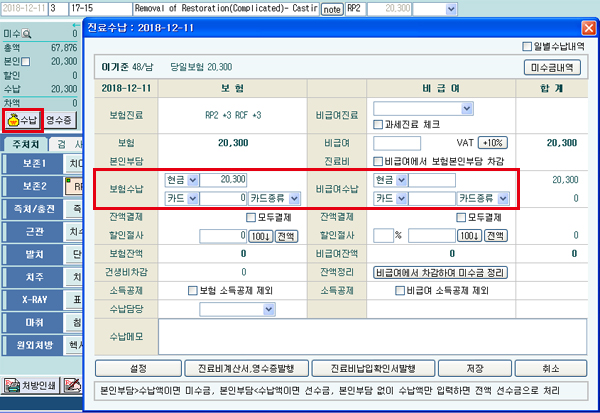Open the 현금 dropdown in 비급여수납
Viewport: 600px width, 413px height.
(401, 180)
